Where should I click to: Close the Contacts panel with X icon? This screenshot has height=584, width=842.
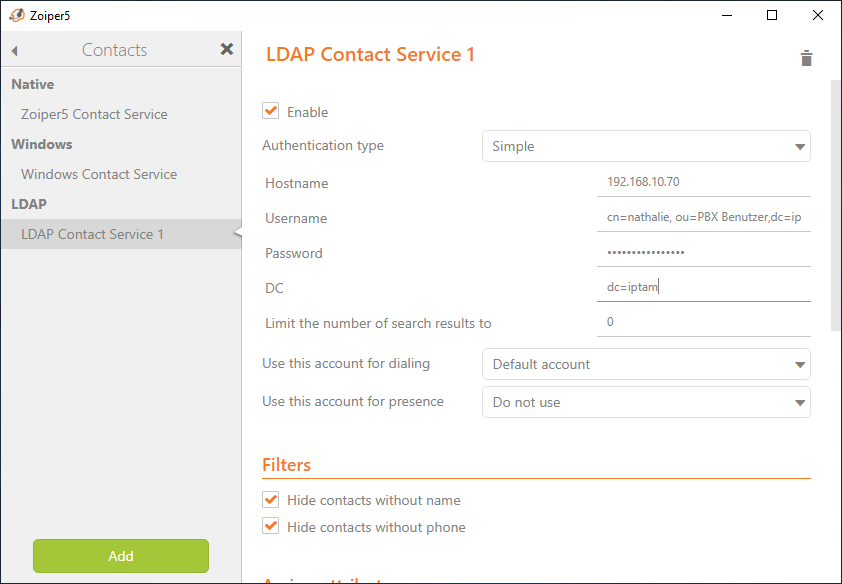227,49
